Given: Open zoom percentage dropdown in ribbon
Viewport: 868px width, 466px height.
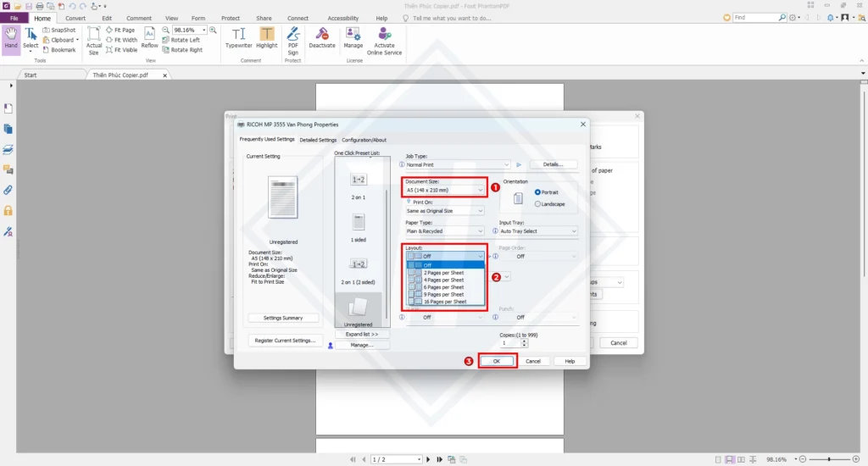Looking at the screenshot, I should coord(203,30).
